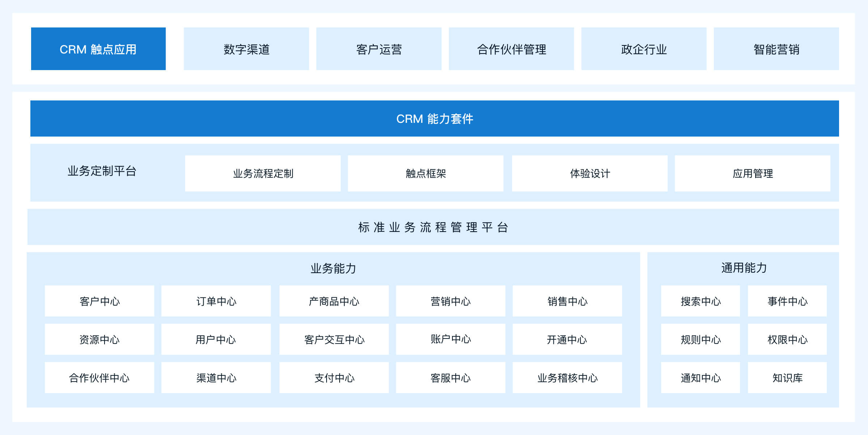Click the 应用管理 box
This screenshot has height=435, width=868.
pyautogui.click(x=752, y=173)
